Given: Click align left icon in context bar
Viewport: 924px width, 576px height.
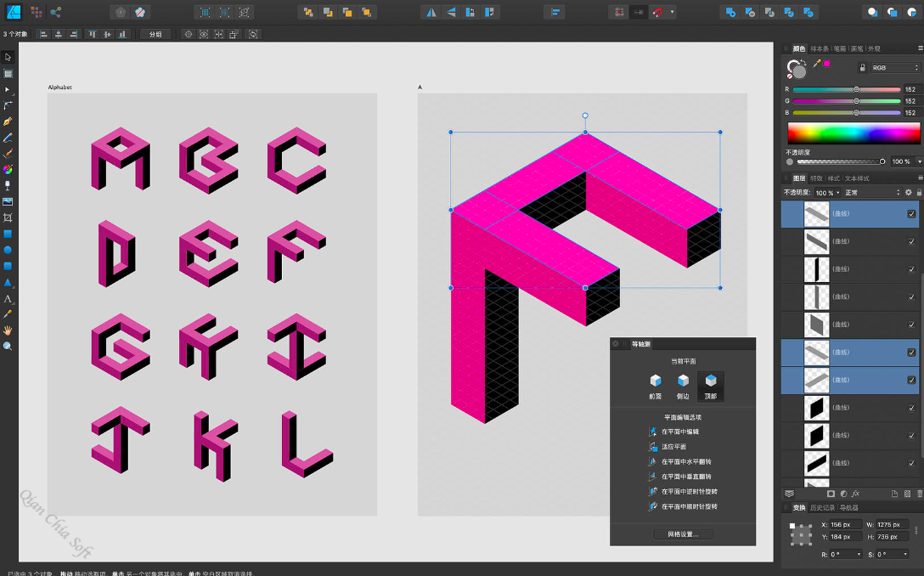Looking at the screenshot, I should 43,34.
